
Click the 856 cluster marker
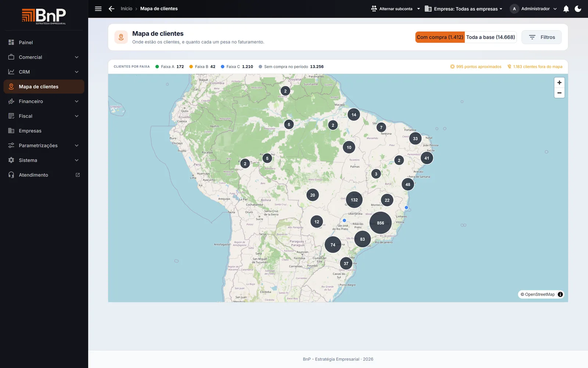pyautogui.click(x=380, y=223)
